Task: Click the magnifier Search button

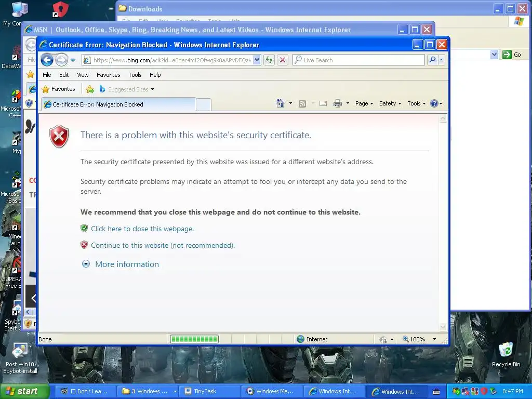Action: (432, 60)
